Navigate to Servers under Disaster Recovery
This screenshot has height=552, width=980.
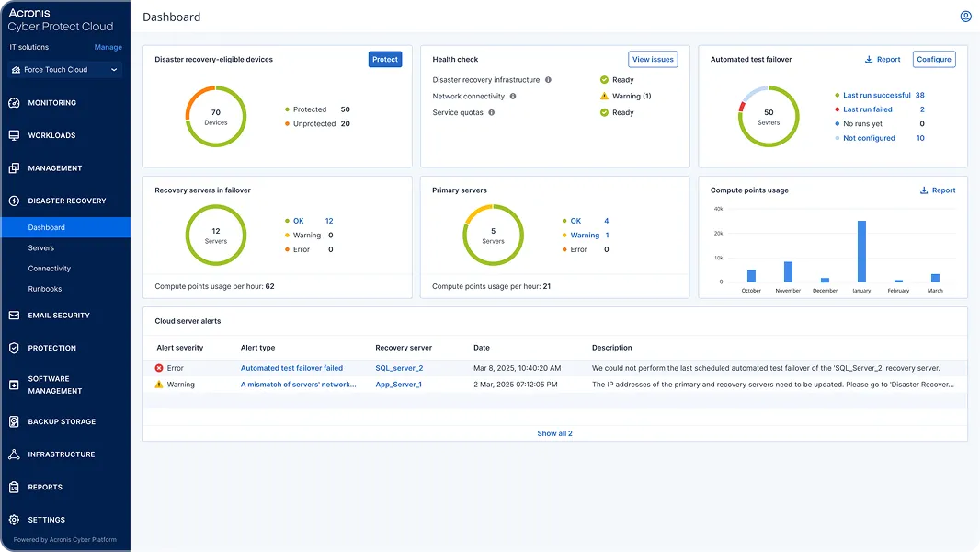pos(40,247)
